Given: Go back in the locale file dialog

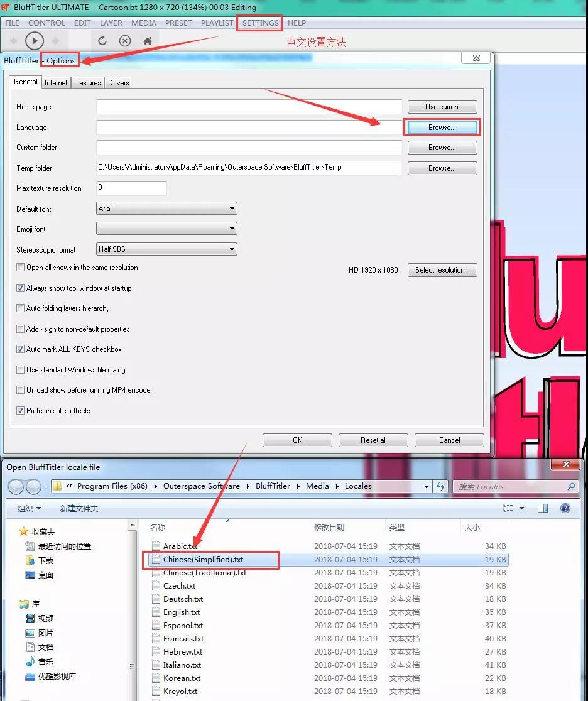Looking at the screenshot, I should tap(16, 486).
